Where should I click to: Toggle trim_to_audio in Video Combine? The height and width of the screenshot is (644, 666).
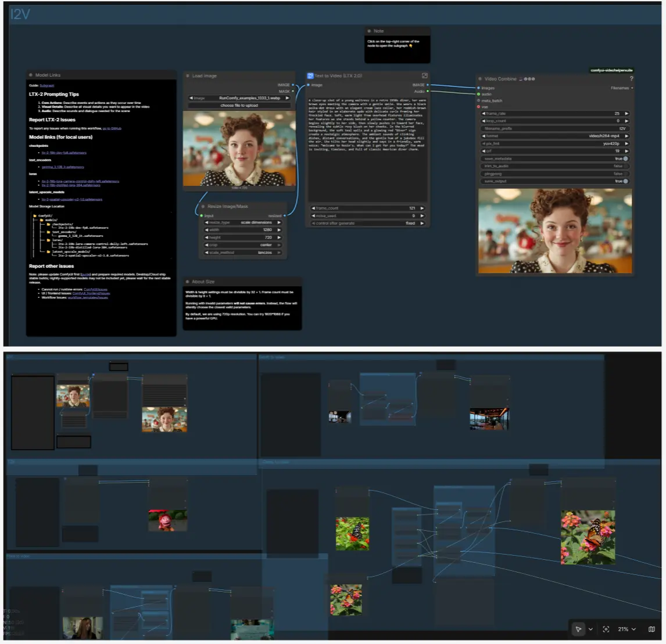555,166
